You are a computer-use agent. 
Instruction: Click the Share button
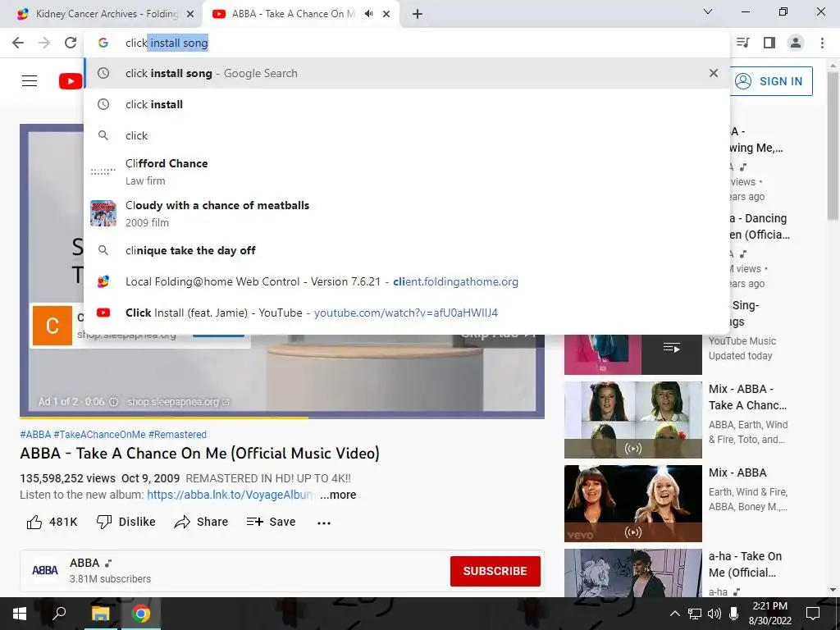click(x=202, y=522)
